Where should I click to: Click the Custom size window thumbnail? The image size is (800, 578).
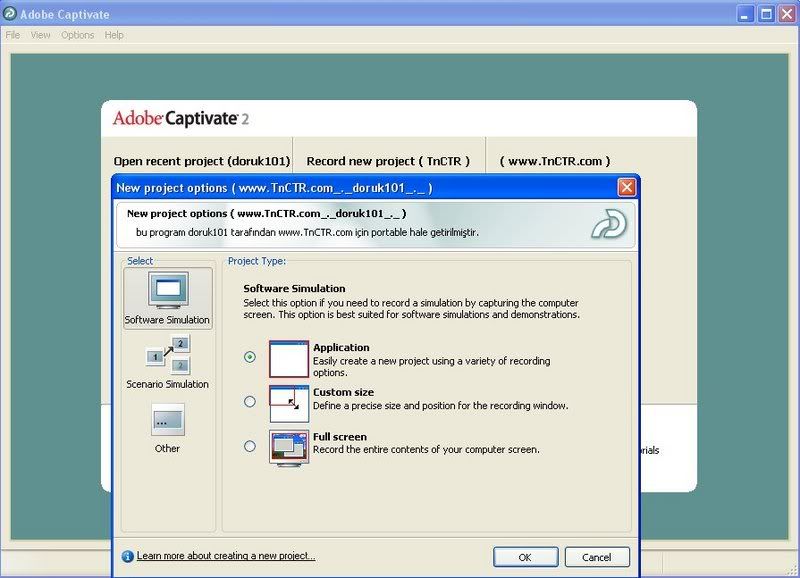click(x=289, y=404)
